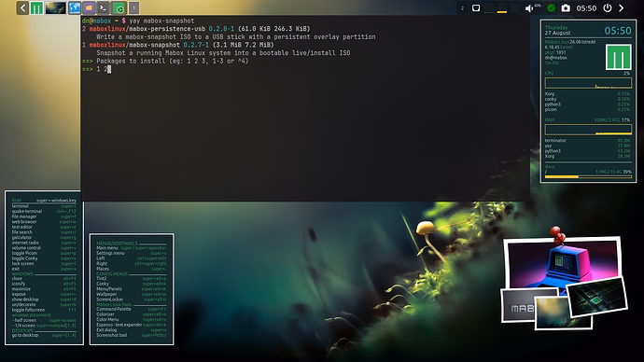Click the green Mabox taskbar icon
This screenshot has height=362, width=644.
(x=119, y=7)
